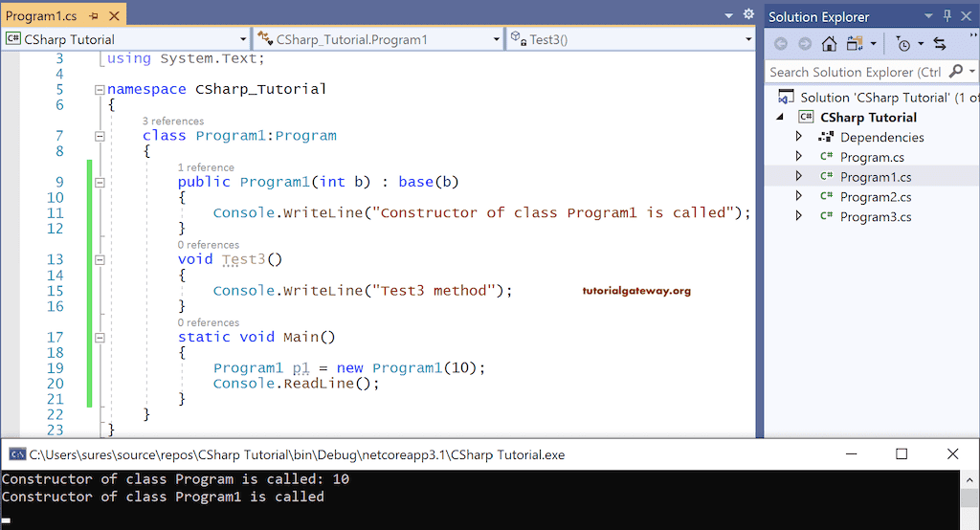Image resolution: width=980 pixels, height=530 pixels.
Task: Maximize the console window
Action: [x=902, y=453]
